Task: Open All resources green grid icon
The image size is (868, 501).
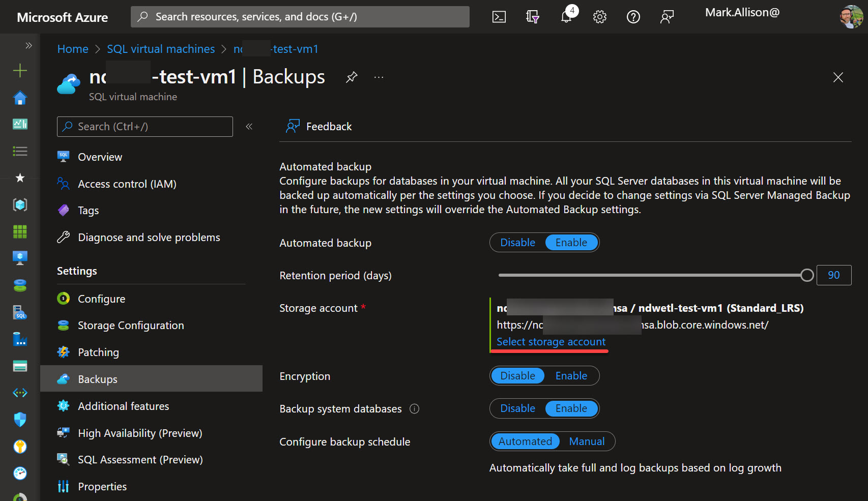Action: point(20,231)
